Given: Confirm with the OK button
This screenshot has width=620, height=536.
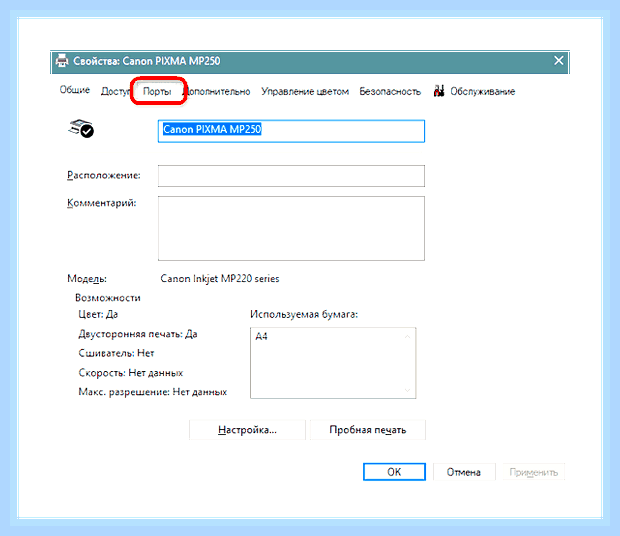Looking at the screenshot, I should [x=394, y=472].
